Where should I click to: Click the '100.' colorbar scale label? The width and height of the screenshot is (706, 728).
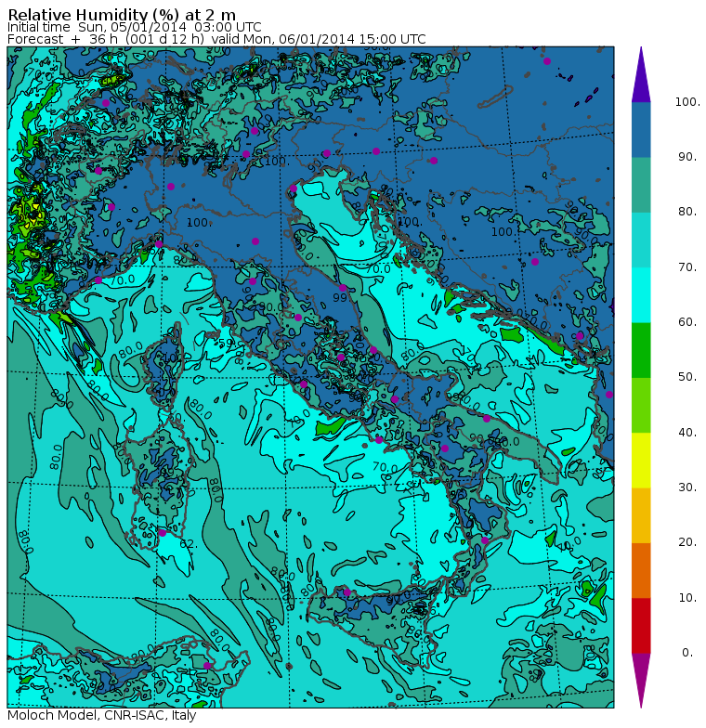pyautogui.click(x=687, y=102)
